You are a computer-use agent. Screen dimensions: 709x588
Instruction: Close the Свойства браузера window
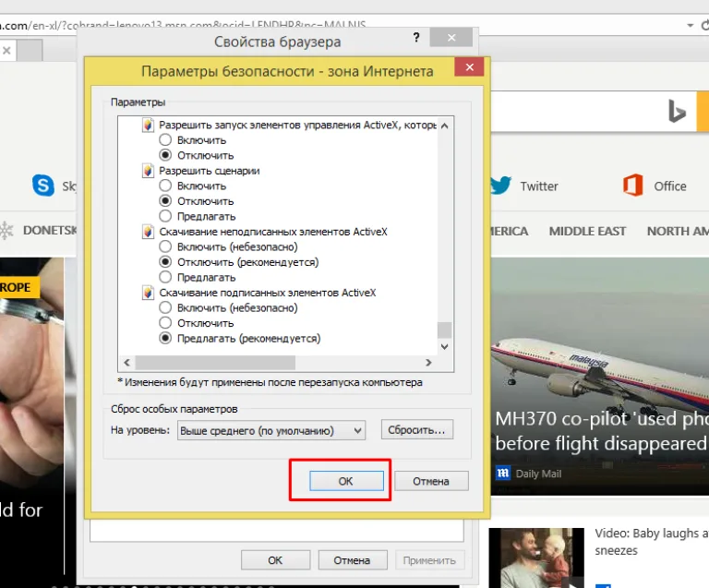point(451,38)
